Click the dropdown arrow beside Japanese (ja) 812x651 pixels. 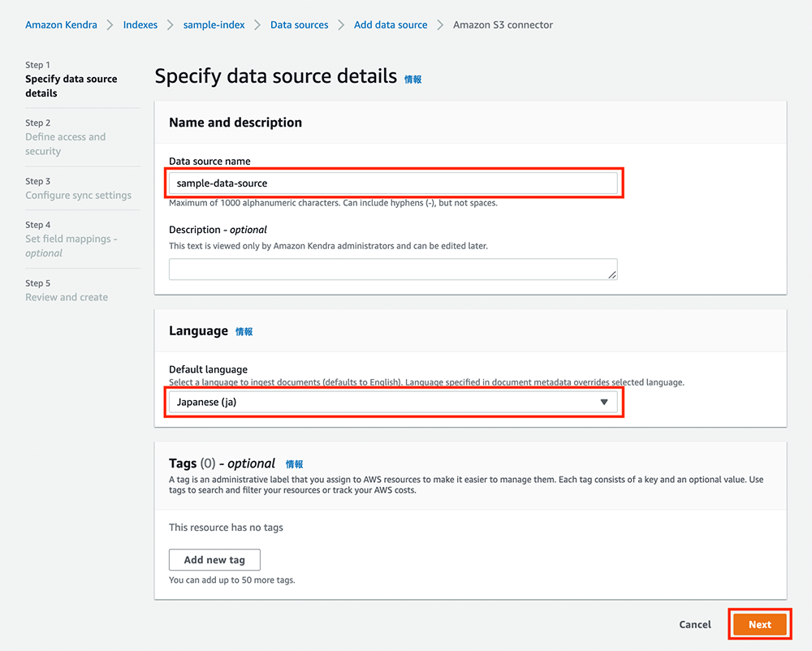pyautogui.click(x=603, y=402)
